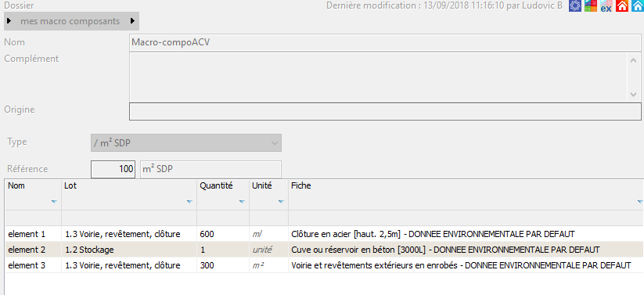Select row 'element 3'
This screenshot has height=295, width=644.
pyautogui.click(x=325, y=265)
